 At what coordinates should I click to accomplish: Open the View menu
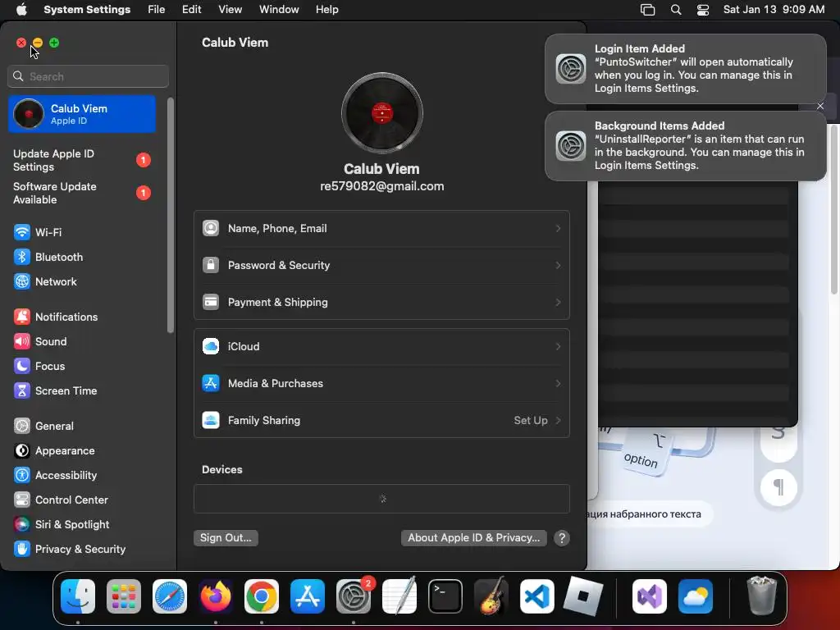231,10
